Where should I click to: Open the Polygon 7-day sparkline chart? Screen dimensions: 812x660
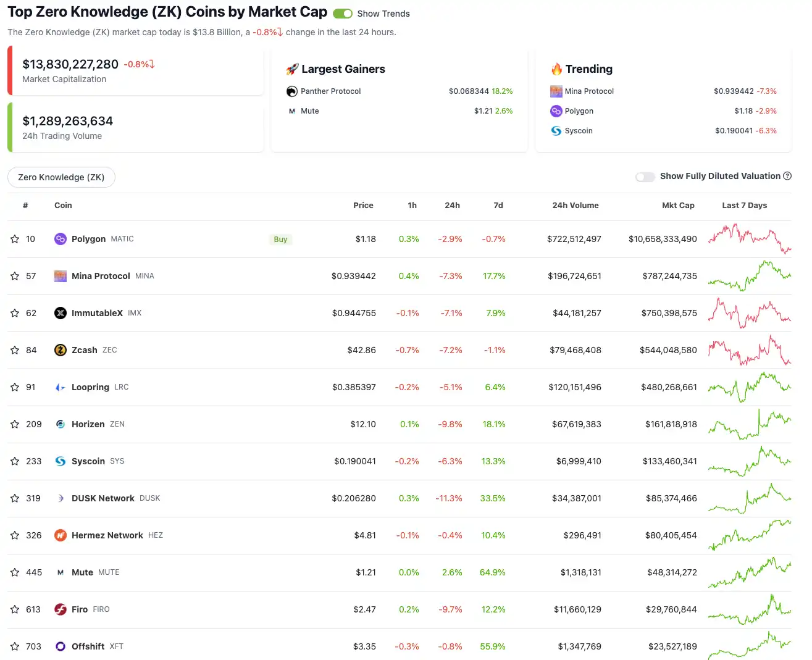(x=750, y=239)
